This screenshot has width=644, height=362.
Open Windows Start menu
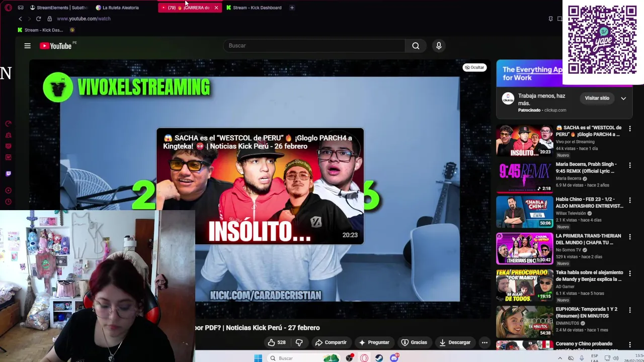(258, 358)
